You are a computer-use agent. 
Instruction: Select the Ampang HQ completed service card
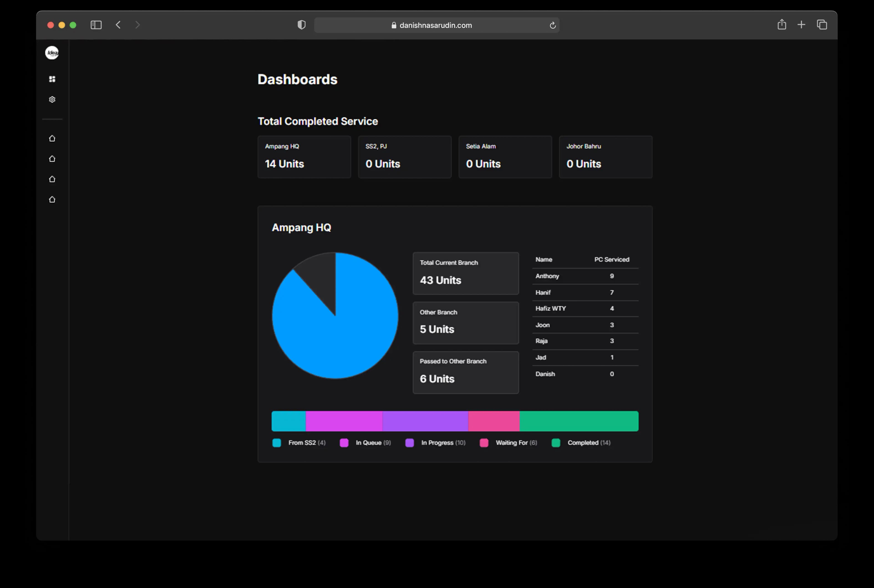coord(304,157)
